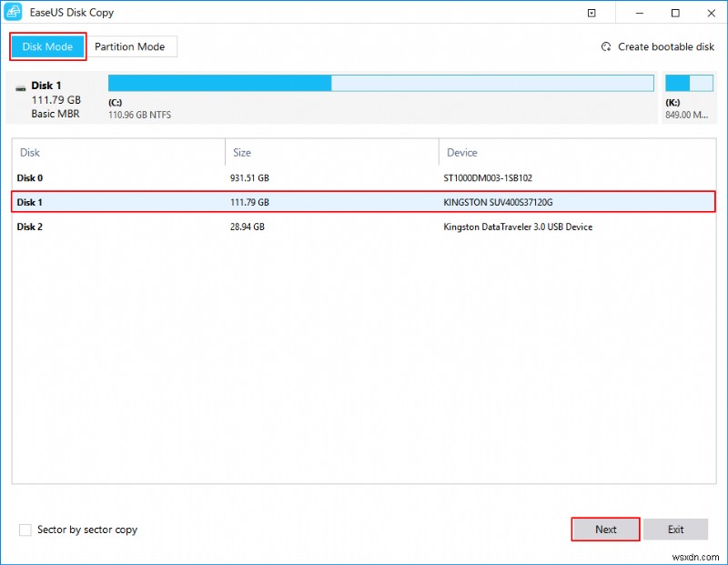Screen dimensions: 728x565
Task: Click the EaseUS Disk Copy logo icon
Action: [x=14, y=12]
